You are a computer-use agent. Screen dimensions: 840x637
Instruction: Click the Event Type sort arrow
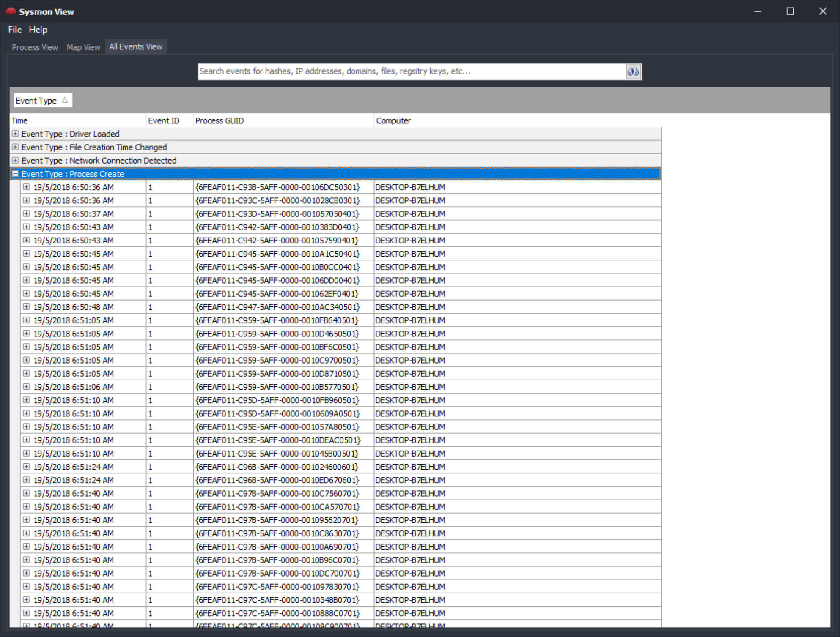[x=65, y=100]
